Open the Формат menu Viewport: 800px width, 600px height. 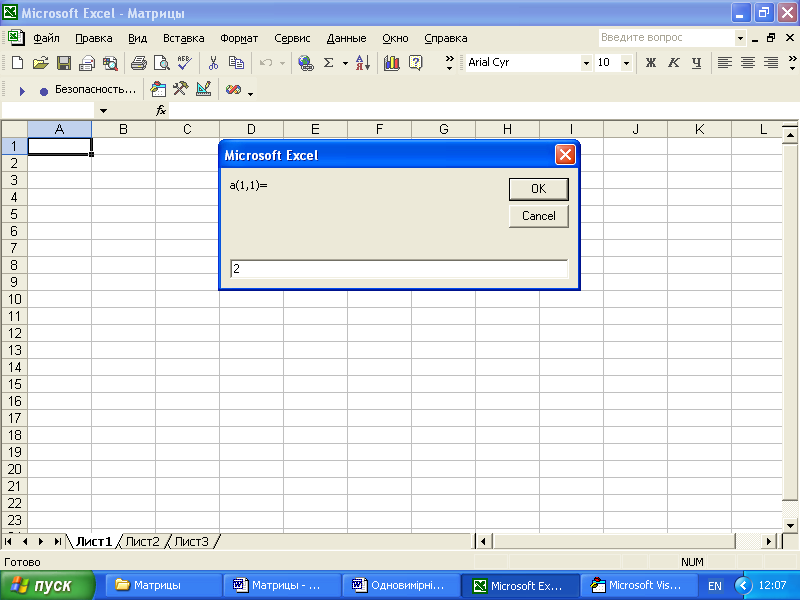[x=239, y=38]
